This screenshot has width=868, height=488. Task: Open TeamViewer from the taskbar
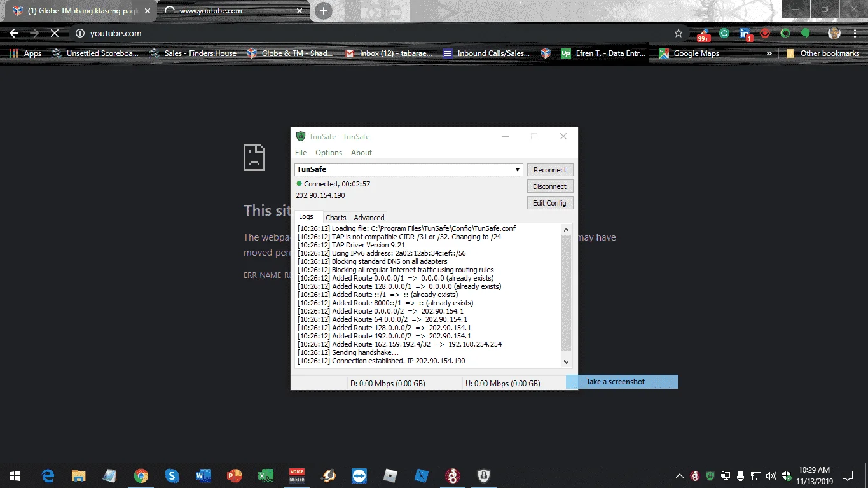pos(359,475)
